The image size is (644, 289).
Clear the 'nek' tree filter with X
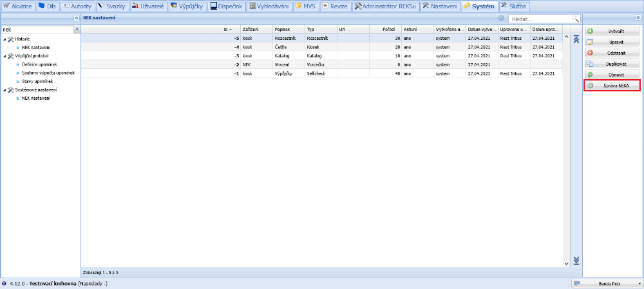click(77, 29)
